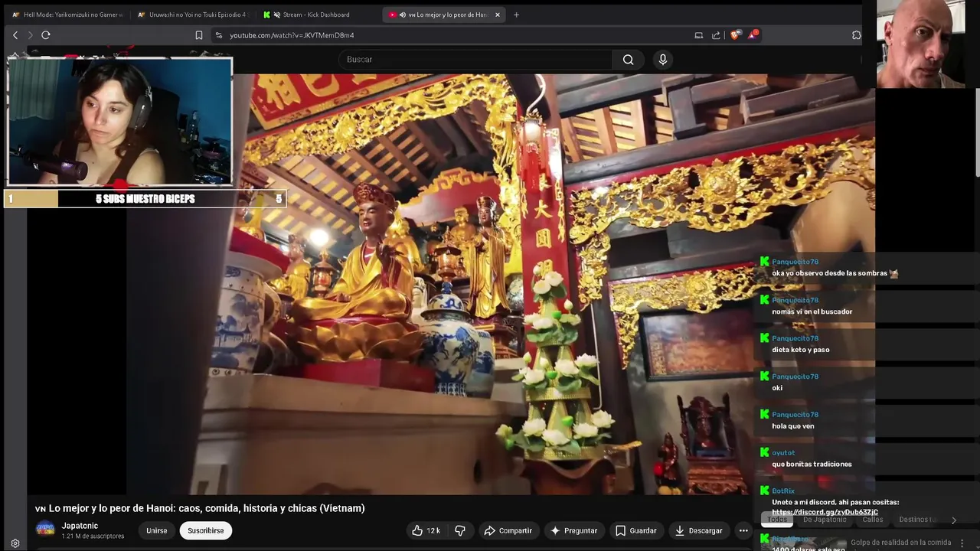980x551 pixels.
Task: Like the video showing 12 k
Action: 426,530
